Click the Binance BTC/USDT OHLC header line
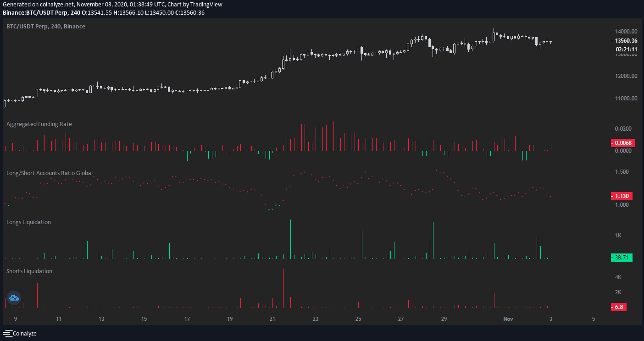The width and height of the screenshot is (644, 341). click(x=104, y=12)
